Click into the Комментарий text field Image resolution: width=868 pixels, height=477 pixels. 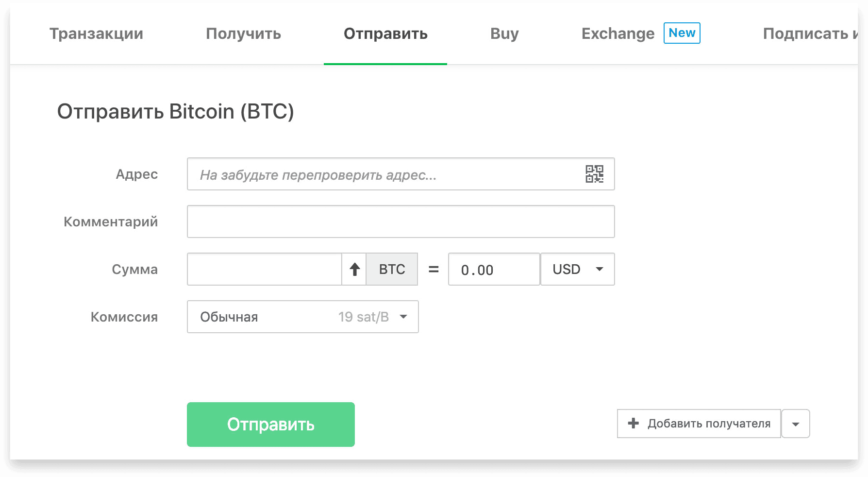click(401, 221)
